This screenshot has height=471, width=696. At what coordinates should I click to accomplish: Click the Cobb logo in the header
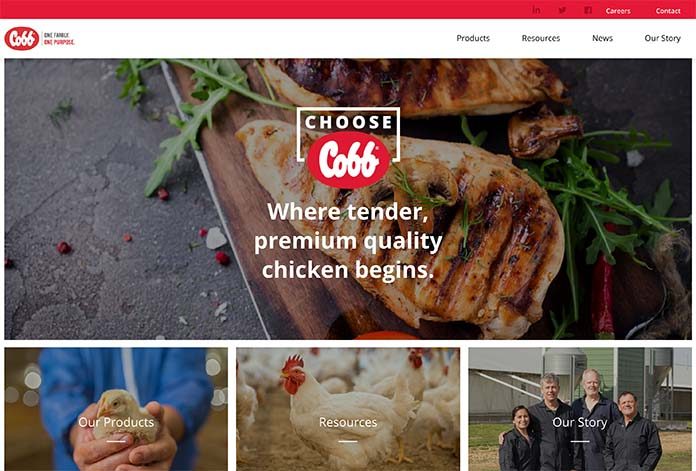click(x=22, y=39)
